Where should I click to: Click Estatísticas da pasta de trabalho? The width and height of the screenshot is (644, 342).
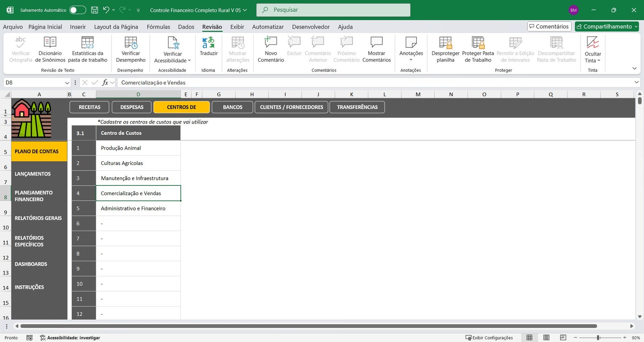coord(87,43)
